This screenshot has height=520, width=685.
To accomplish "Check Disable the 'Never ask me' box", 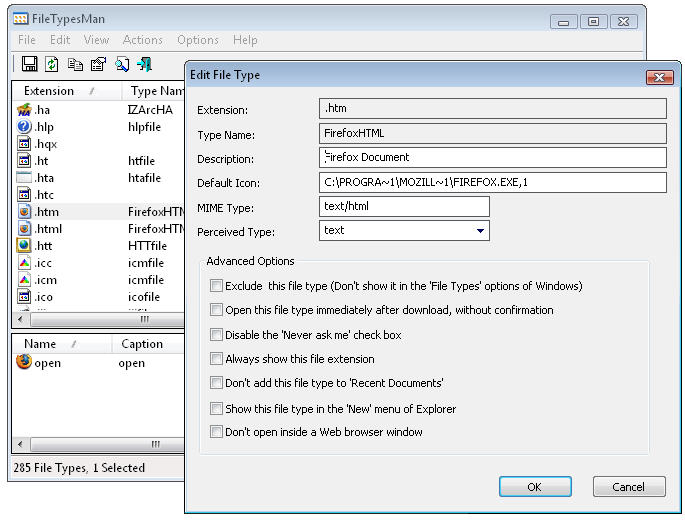I will (216, 335).
